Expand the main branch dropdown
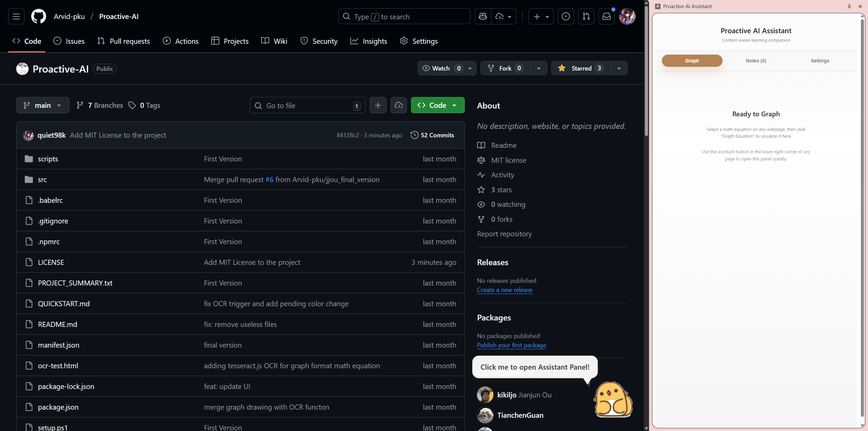868x431 pixels. [43, 105]
